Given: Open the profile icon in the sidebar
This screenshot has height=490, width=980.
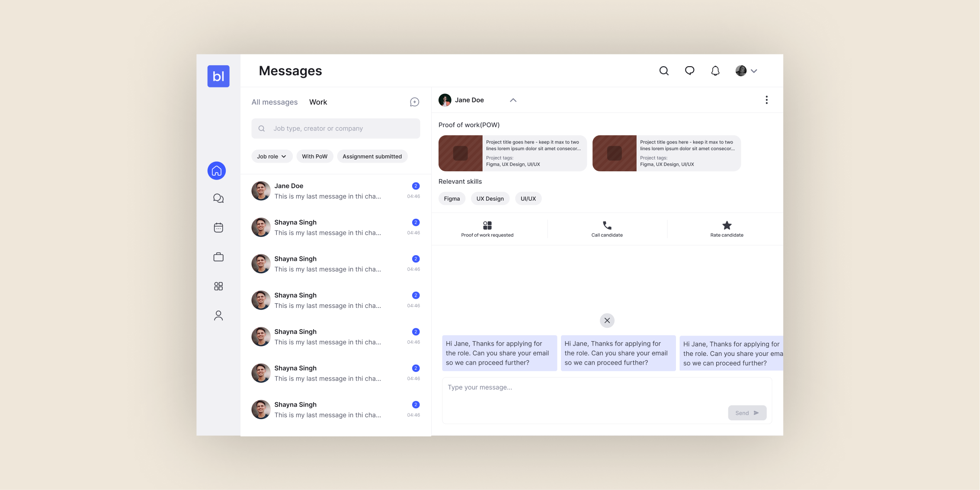Looking at the screenshot, I should click(218, 315).
